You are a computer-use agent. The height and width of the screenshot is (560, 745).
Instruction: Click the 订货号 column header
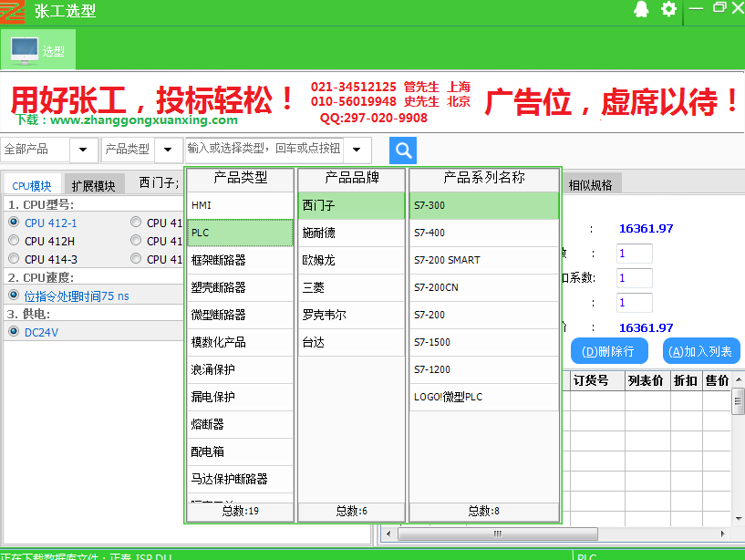pos(597,380)
